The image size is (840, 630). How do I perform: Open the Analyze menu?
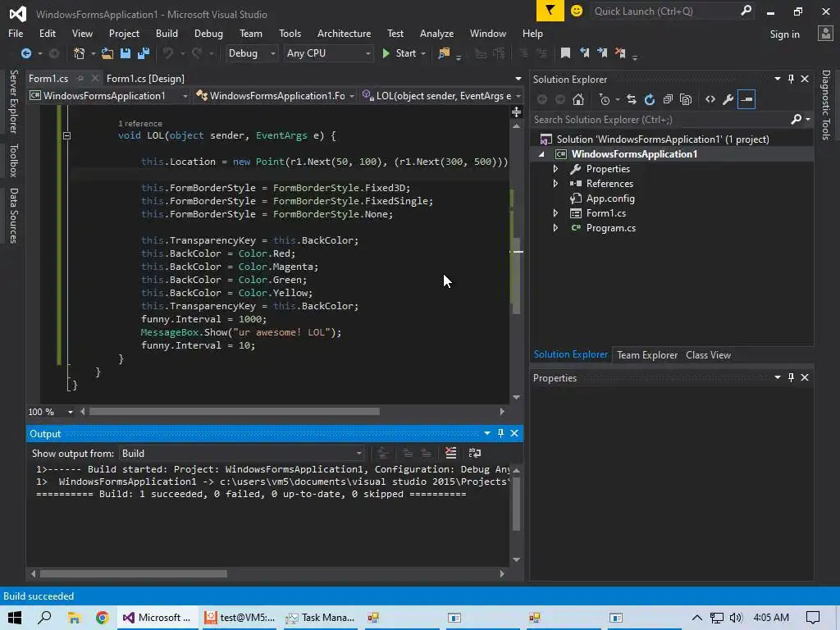[436, 33]
